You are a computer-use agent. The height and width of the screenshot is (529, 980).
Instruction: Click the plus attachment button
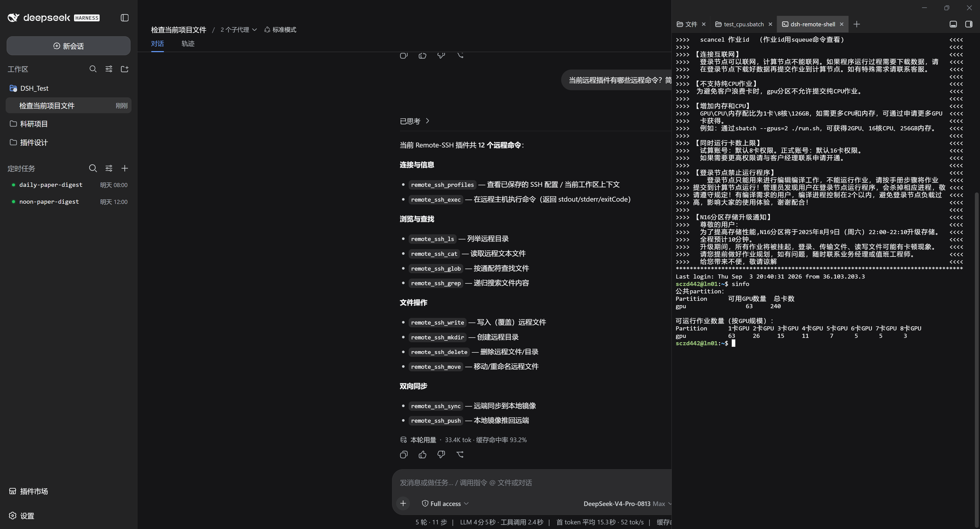tap(403, 503)
